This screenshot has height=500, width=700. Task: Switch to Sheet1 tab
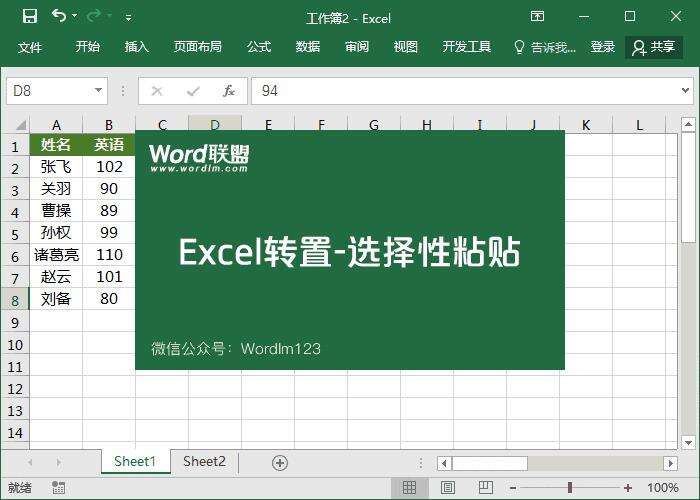135,461
